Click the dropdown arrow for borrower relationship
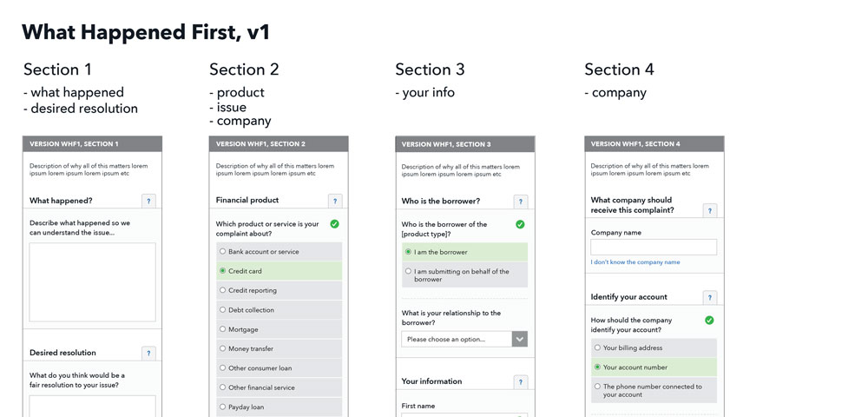The image size is (868, 417). pos(520,339)
